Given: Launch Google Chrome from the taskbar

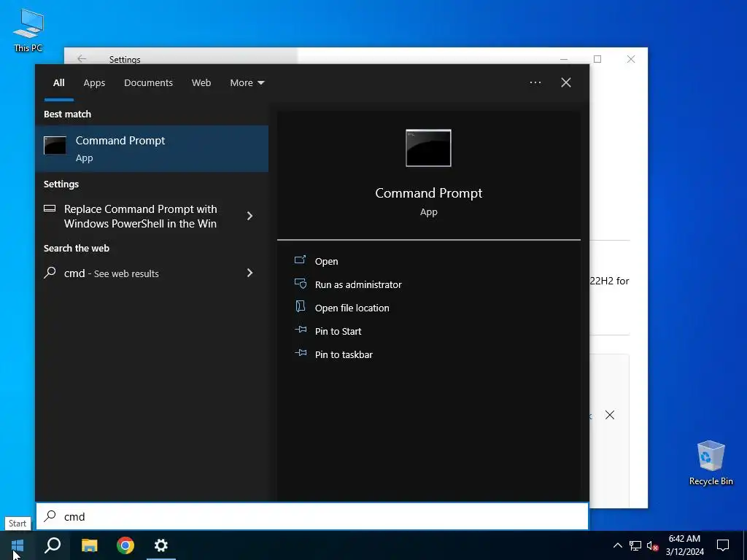Looking at the screenshot, I should (125, 545).
